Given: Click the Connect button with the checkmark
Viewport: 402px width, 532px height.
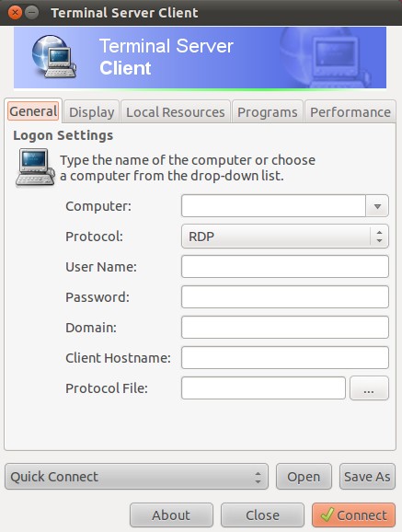Looking at the screenshot, I should pyautogui.click(x=353, y=515).
